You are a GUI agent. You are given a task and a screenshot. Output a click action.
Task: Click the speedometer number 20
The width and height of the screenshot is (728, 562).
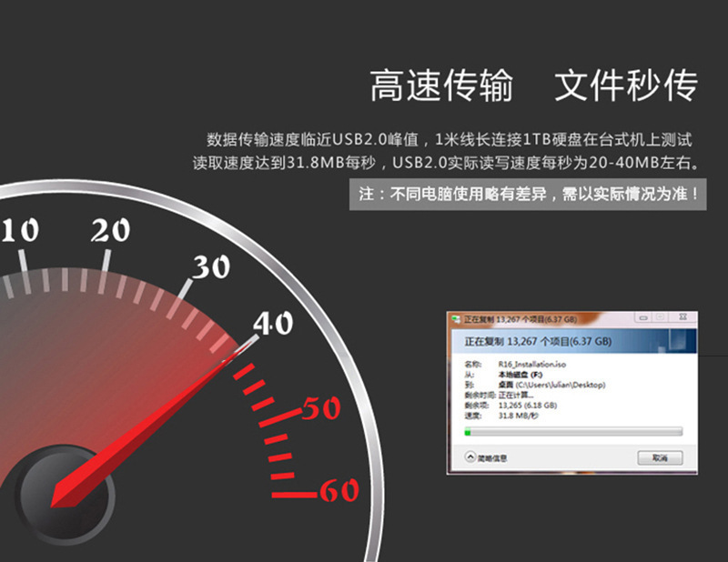(x=110, y=230)
